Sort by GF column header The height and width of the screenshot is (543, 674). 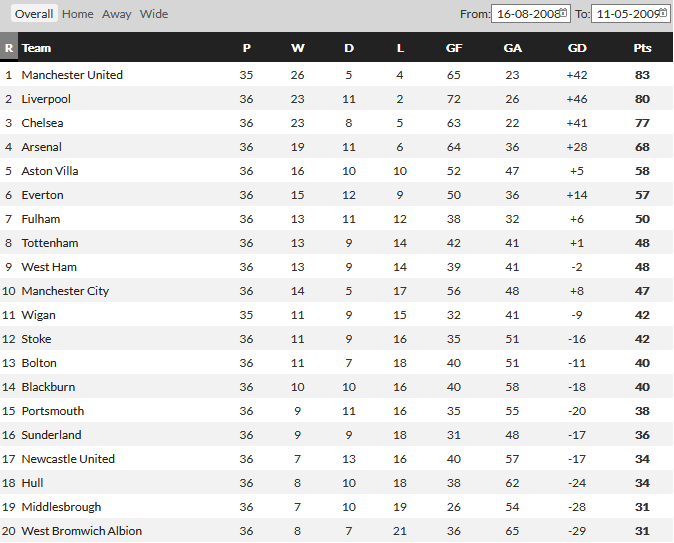pyautogui.click(x=454, y=48)
